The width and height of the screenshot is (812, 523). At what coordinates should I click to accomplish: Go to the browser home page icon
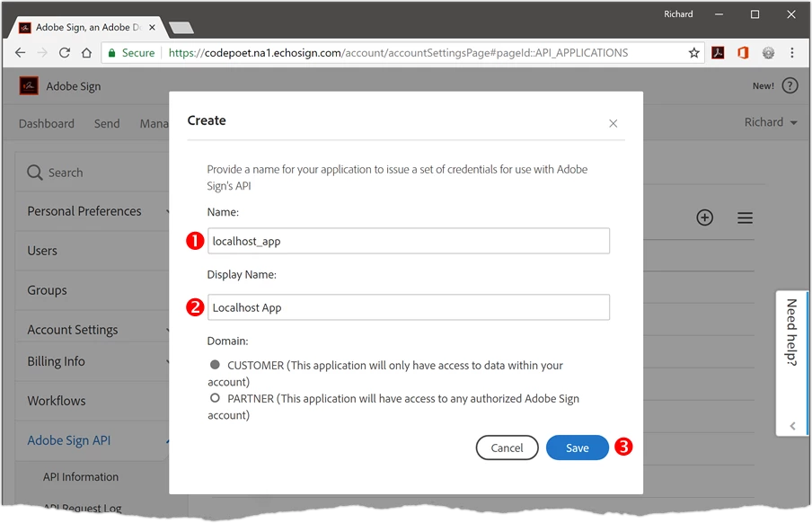pyautogui.click(x=86, y=53)
